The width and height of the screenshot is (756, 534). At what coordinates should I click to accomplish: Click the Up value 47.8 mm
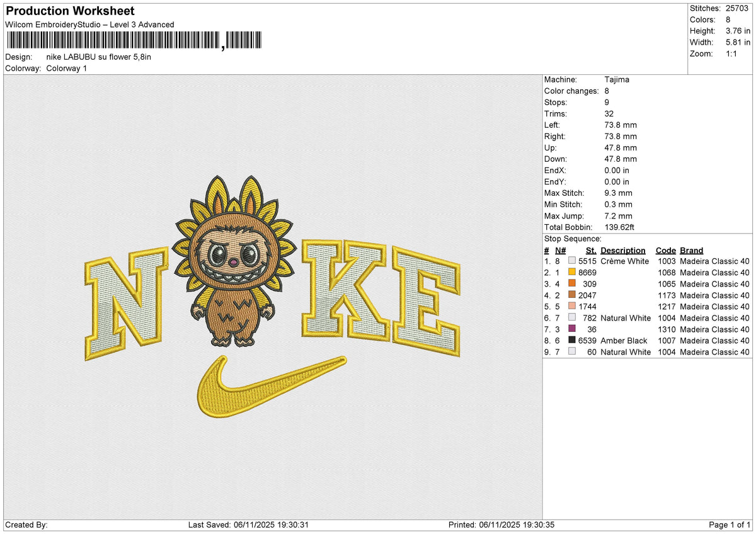pos(621,148)
